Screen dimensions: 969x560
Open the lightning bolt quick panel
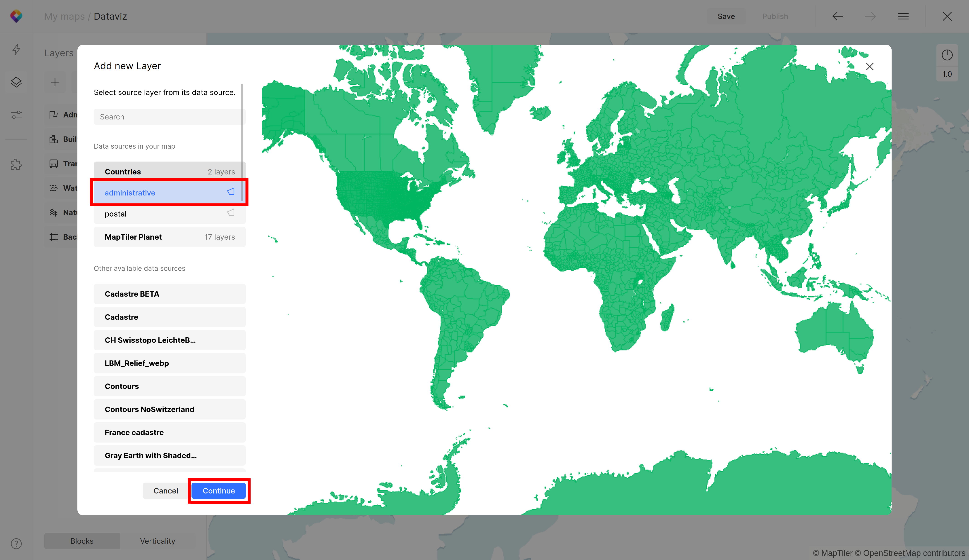coord(16,50)
